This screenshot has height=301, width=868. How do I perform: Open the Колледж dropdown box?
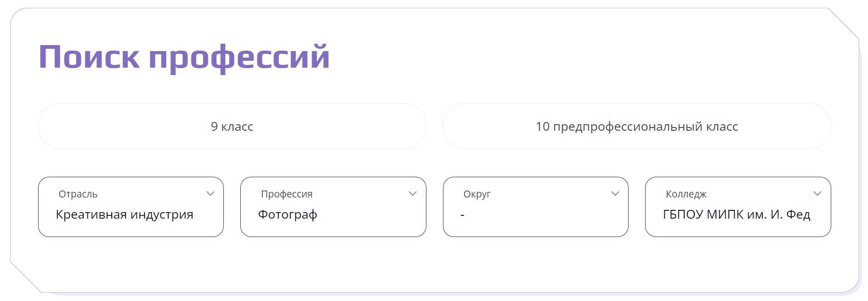pos(738,207)
